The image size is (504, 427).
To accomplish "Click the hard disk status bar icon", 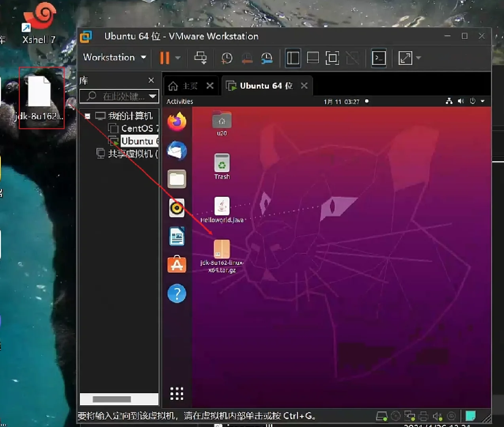I will [x=382, y=416].
